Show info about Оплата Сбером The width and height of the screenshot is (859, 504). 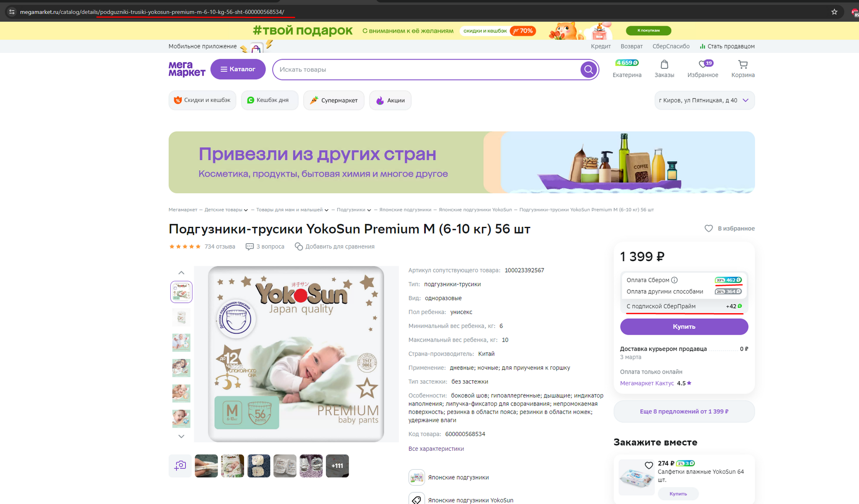point(674,280)
